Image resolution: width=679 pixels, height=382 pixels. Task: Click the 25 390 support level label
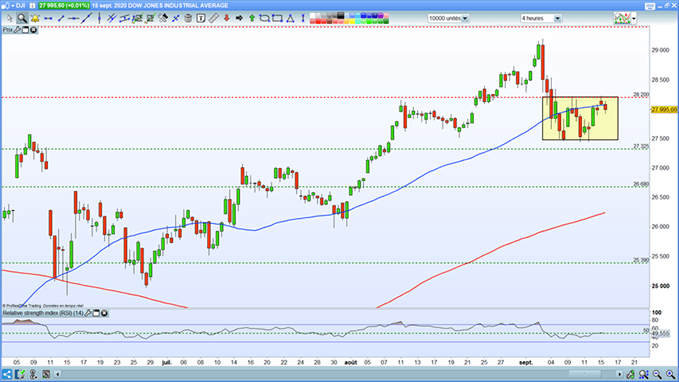(x=641, y=260)
